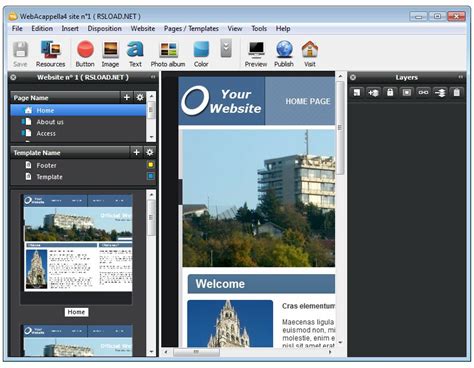Image resolution: width=474 pixels, height=368 pixels.
Task: Click the Save toolbar icon
Action: (x=20, y=54)
